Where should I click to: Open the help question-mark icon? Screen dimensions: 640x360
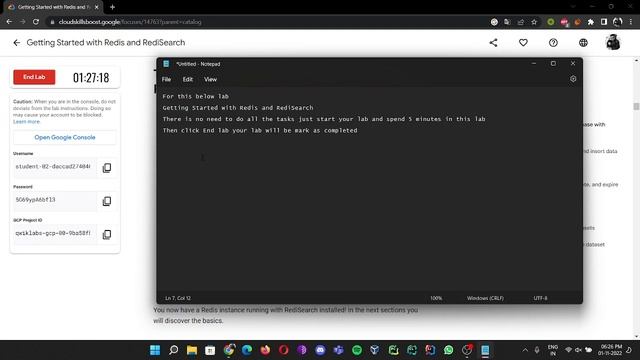pos(553,42)
